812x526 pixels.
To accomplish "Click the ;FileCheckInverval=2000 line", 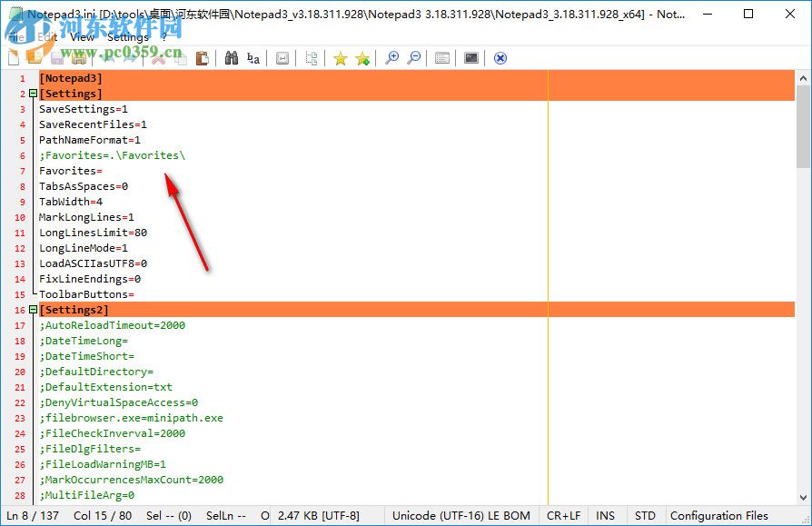I will [x=113, y=433].
